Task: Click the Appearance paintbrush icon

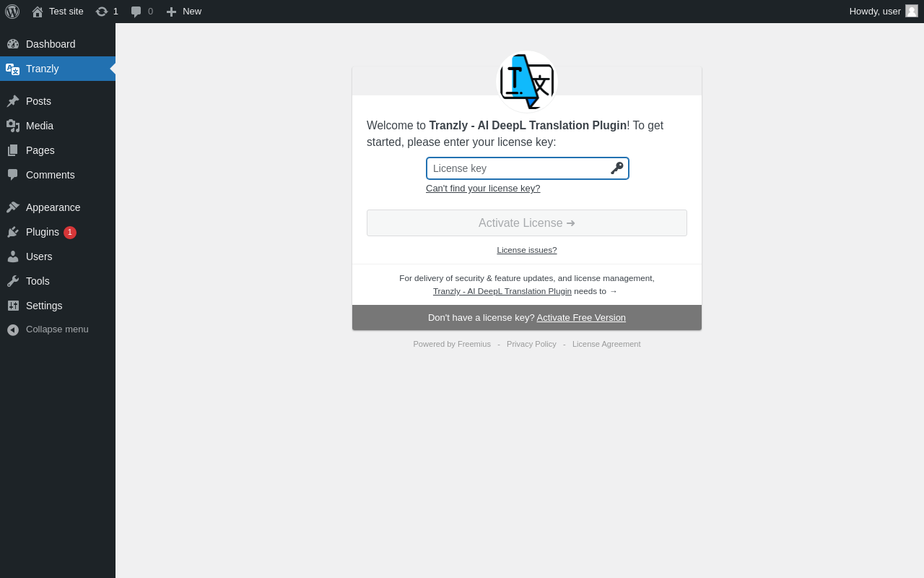Action: (13, 207)
